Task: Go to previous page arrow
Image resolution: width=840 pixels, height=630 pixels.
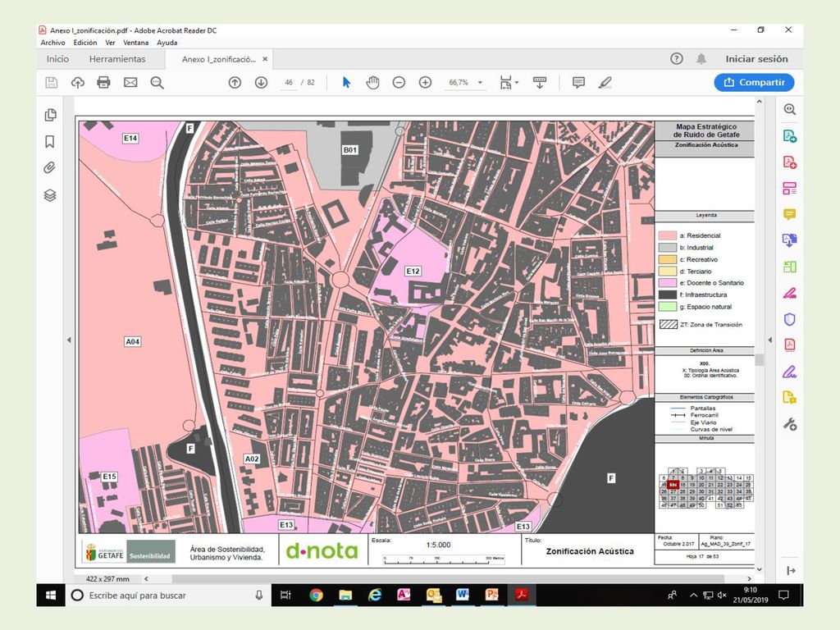Action: (235, 83)
